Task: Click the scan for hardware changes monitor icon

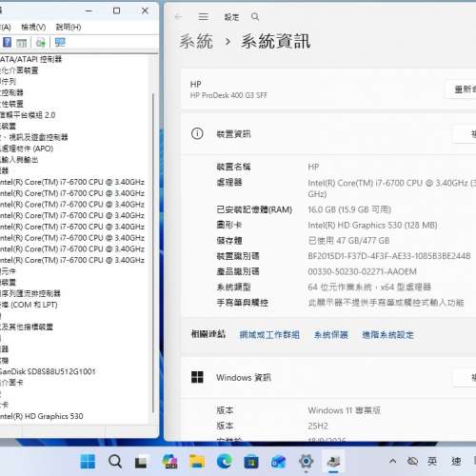Action: pyautogui.click(x=60, y=42)
